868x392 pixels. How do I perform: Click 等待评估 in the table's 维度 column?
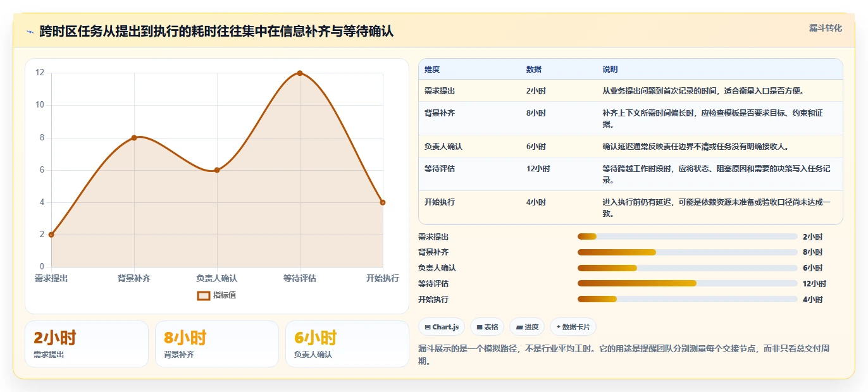tap(440, 169)
